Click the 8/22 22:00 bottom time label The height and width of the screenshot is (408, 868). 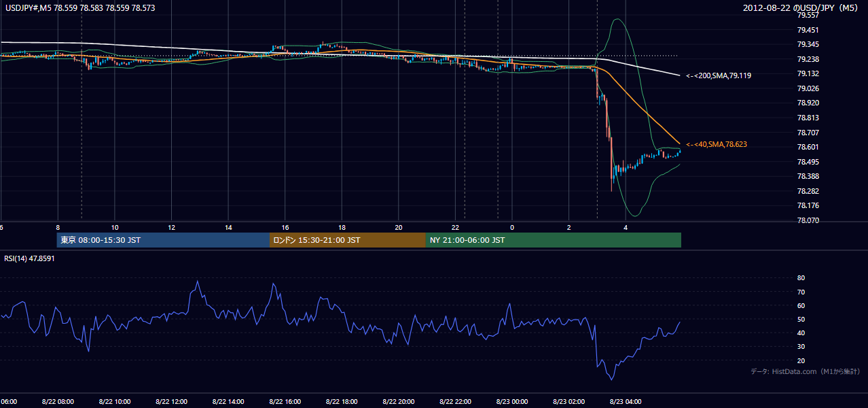click(x=455, y=401)
